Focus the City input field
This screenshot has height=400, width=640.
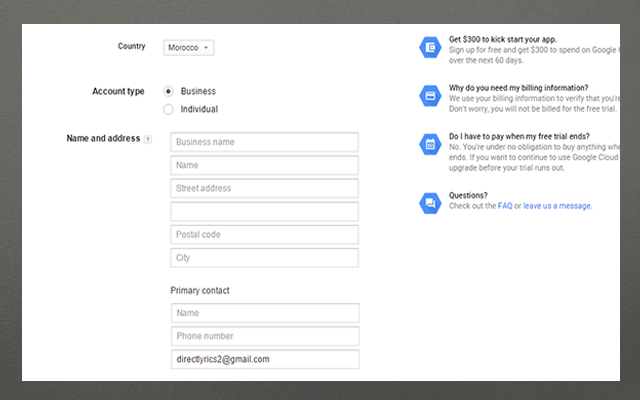(x=264, y=257)
